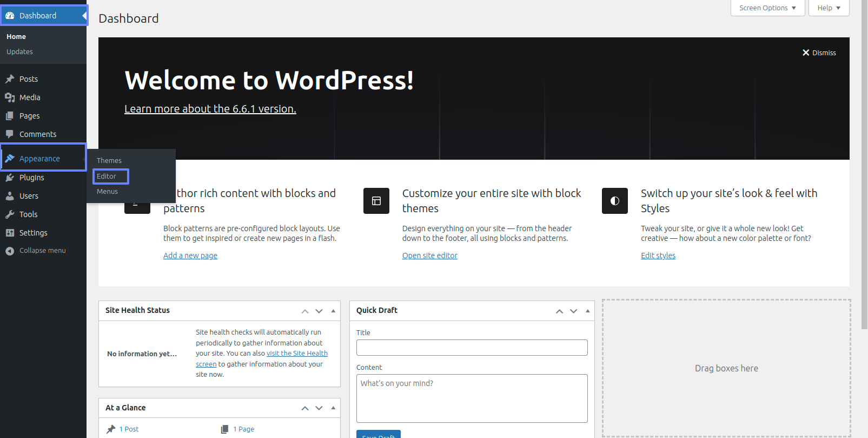Viewport: 868px width, 438px height.
Task: Toggle the At a Glance panel
Action: coord(333,408)
